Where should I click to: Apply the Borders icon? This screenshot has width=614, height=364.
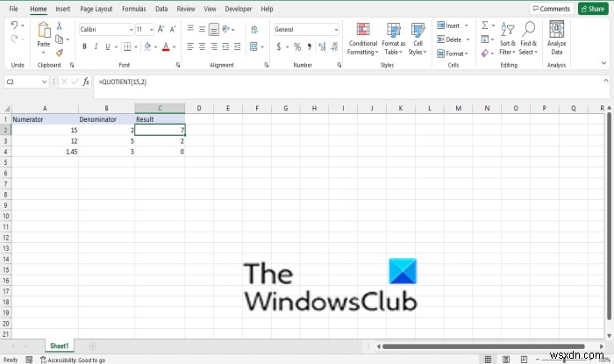127,46
